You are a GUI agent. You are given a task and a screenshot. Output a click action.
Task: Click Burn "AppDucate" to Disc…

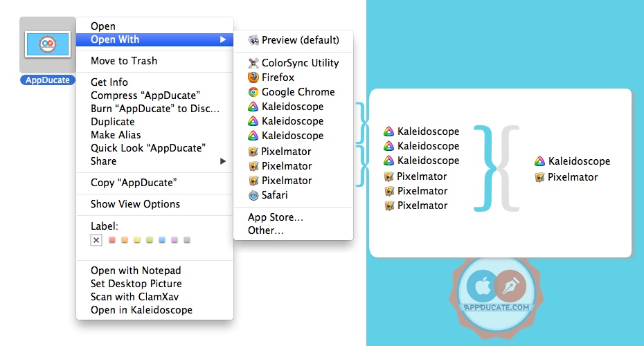tap(154, 109)
